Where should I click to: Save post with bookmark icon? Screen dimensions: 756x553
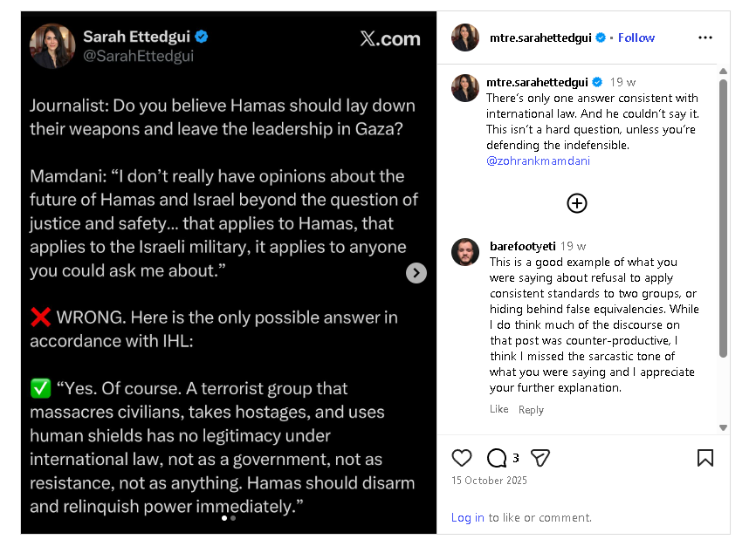704,458
